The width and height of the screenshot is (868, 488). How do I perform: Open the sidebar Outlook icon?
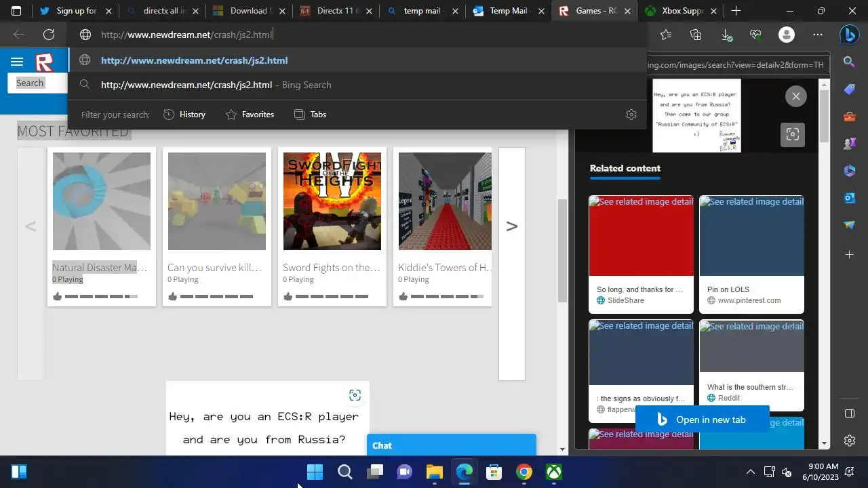[849, 198]
